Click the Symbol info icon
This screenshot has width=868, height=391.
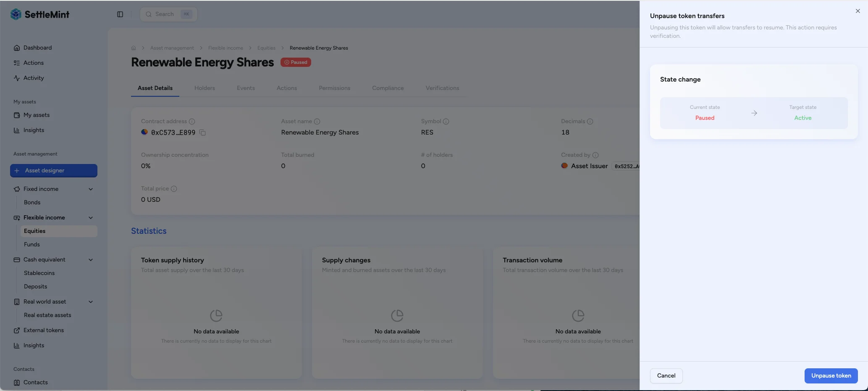(x=446, y=122)
